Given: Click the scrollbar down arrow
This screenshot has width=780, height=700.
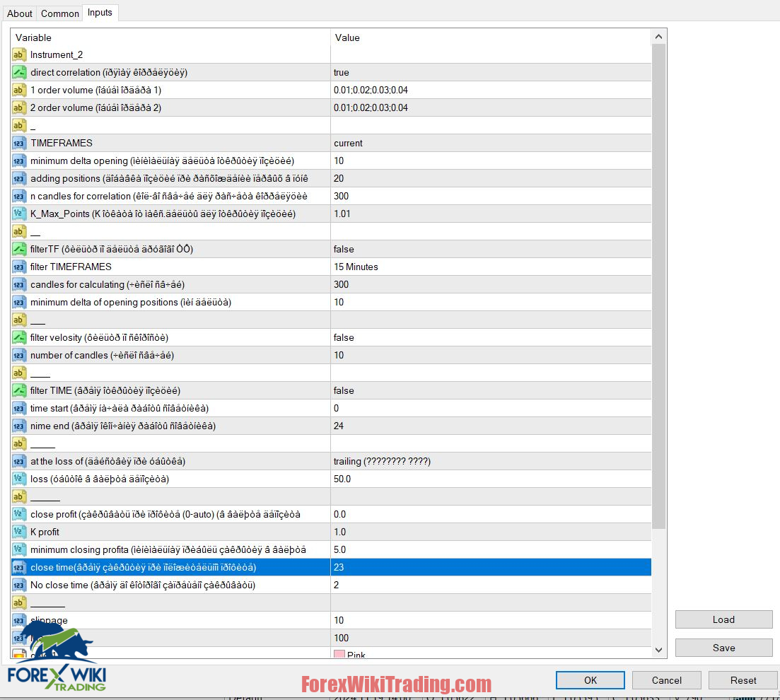Looking at the screenshot, I should point(658,650).
